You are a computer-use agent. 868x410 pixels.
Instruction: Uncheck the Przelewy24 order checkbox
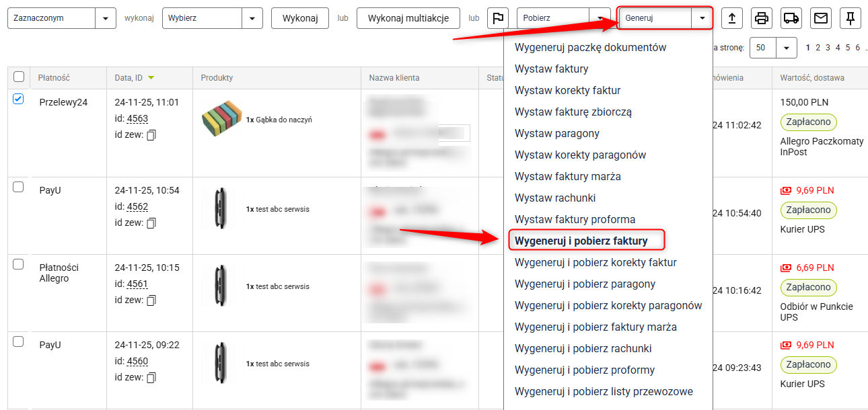(19, 99)
